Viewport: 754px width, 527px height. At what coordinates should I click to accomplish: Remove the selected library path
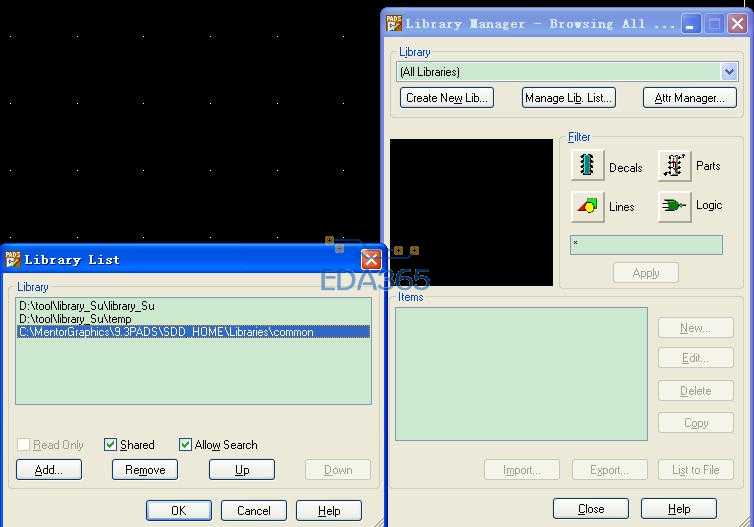(x=145, y=469)
